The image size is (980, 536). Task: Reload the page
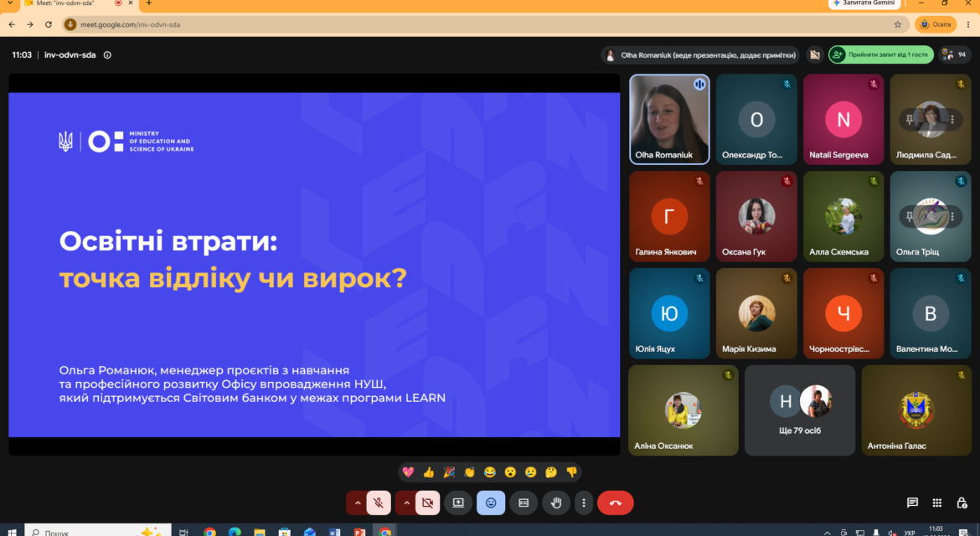(49, 24)
